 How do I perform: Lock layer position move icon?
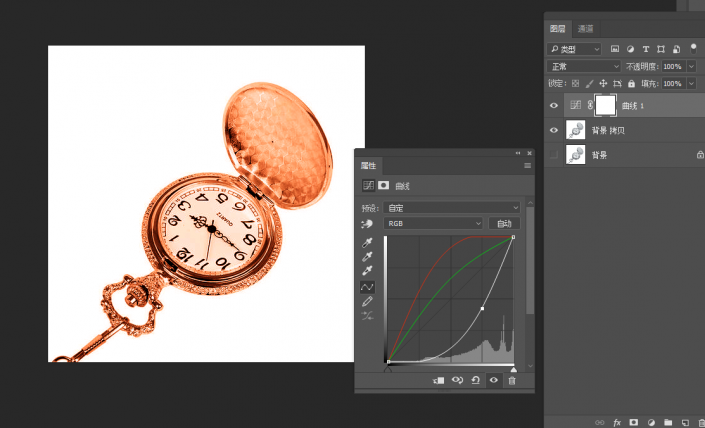coord(603,83)
